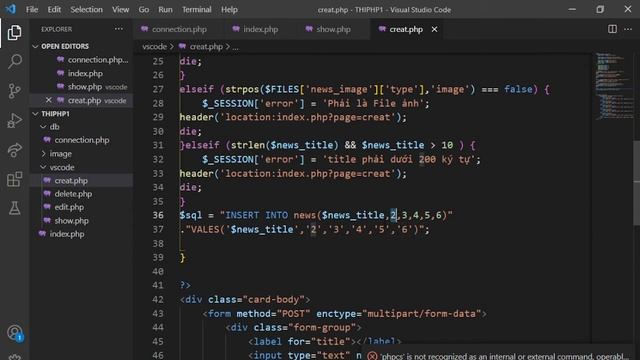Click the breadcrumb ellipsis segment
640x360 pixels.
(x=236, y=47)
